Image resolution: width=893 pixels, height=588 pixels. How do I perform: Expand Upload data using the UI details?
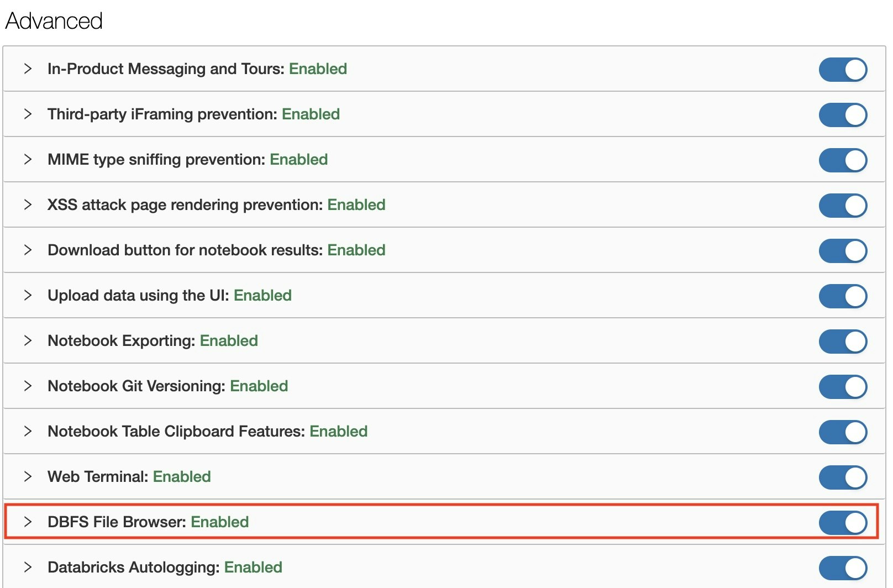(28, 295)
